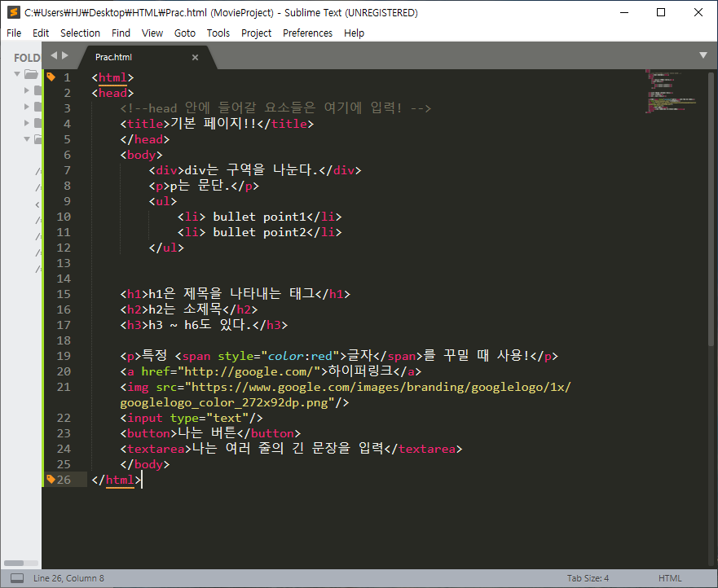This screenshot has width=718, height=588.
Task: Click the bookmark icon on line 26
Action: [51, 479]
